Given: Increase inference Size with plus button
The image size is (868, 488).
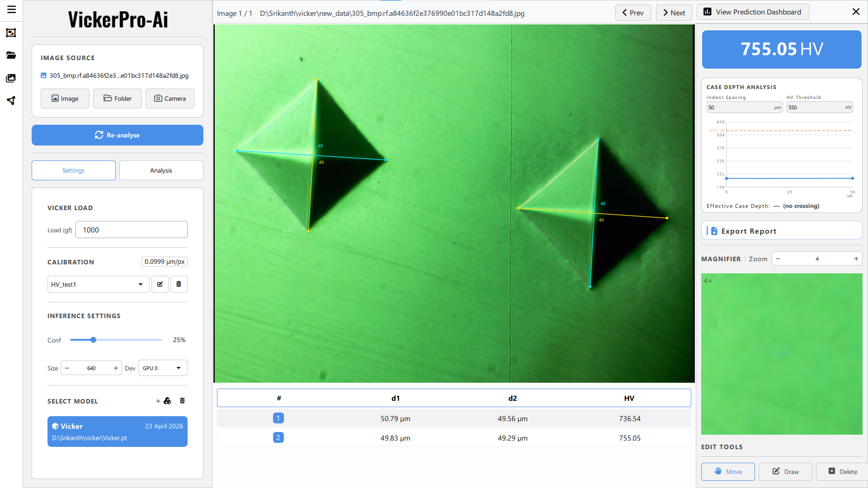Looking at the screenshot, I should click(x=116, y=368).
